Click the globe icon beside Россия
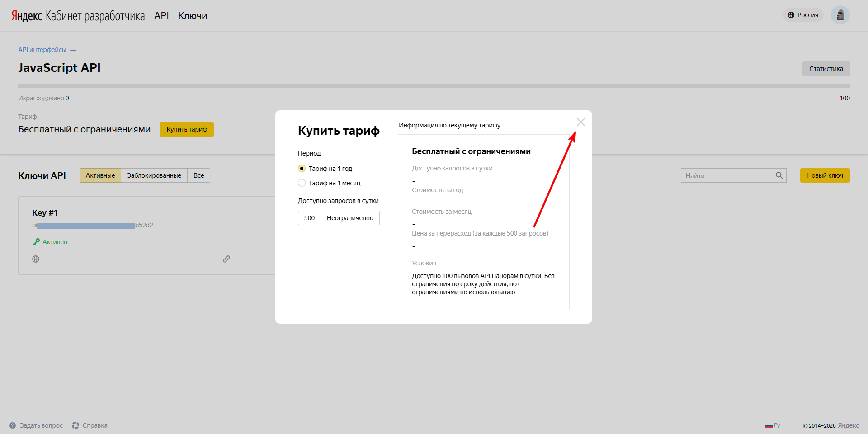 [x=791, y=15]
